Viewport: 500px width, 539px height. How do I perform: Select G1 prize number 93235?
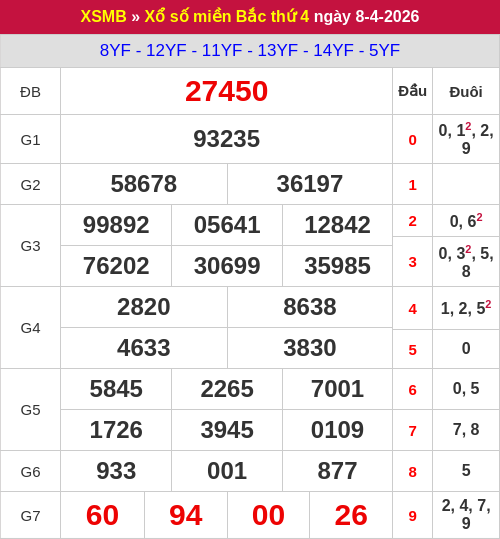(226, 139)
